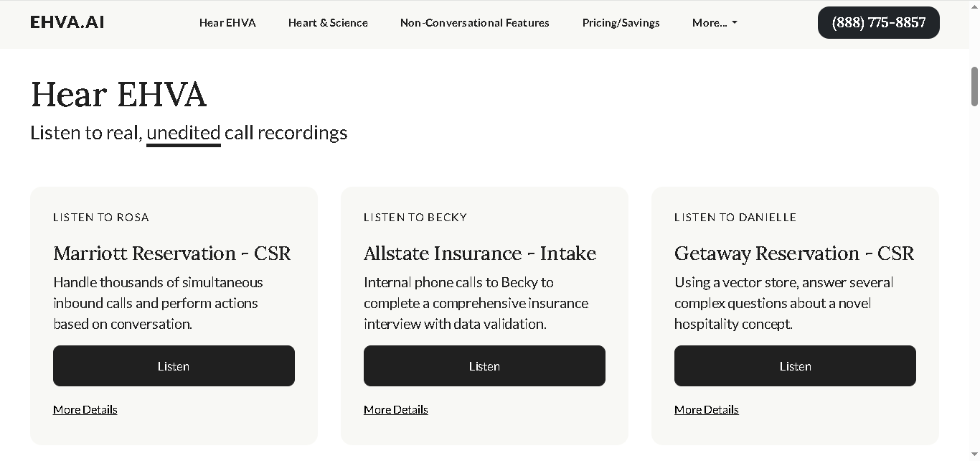Click the page vertical scrollbar thumb

point(974,86)
